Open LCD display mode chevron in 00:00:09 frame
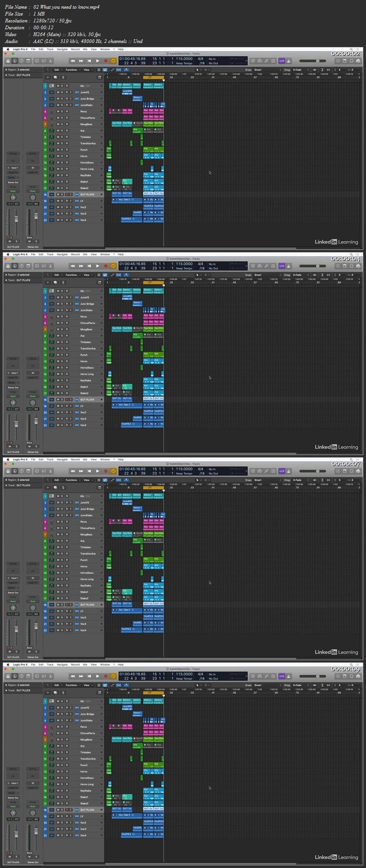366x868 pixels. pyautogui.click(x=246, y=676)
